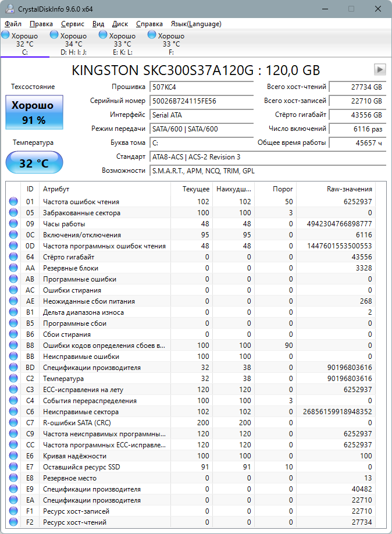
Task: Click the status orb of disk F: tab
Action: (x=152, y=35)
